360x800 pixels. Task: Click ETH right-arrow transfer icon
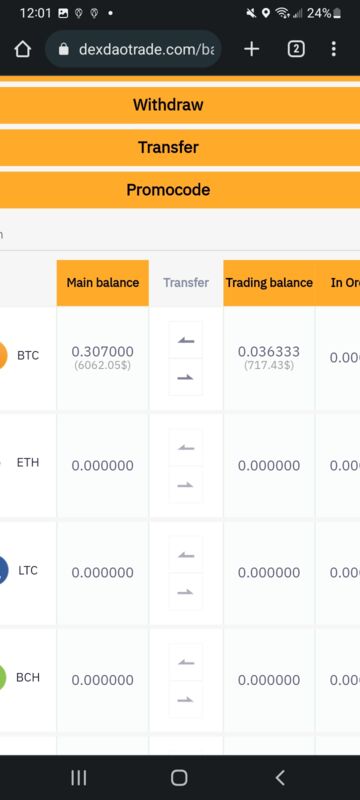186,484
